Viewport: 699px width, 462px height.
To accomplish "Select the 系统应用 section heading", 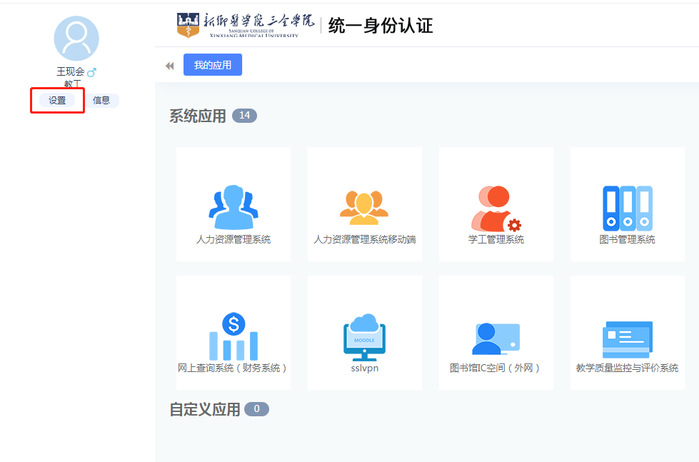I will [x=198, y=116].
